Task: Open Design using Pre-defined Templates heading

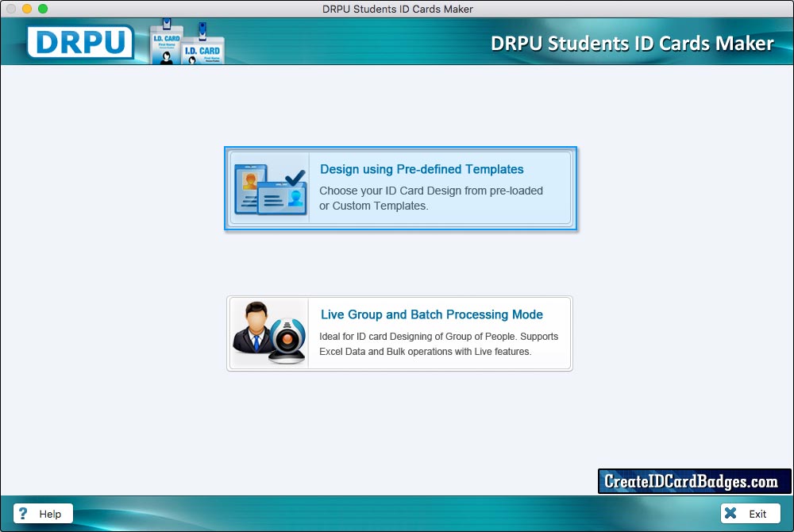Action: click(x=422, y=169)
